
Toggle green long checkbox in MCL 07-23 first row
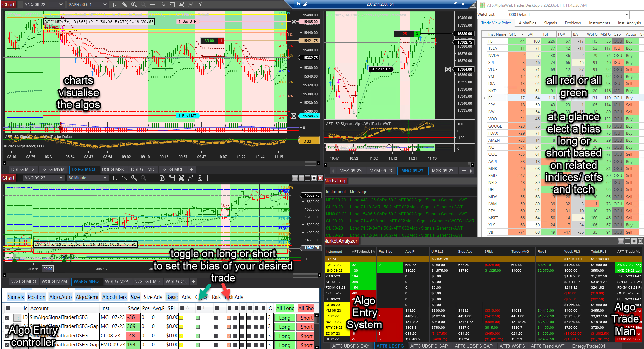(198, 318)
